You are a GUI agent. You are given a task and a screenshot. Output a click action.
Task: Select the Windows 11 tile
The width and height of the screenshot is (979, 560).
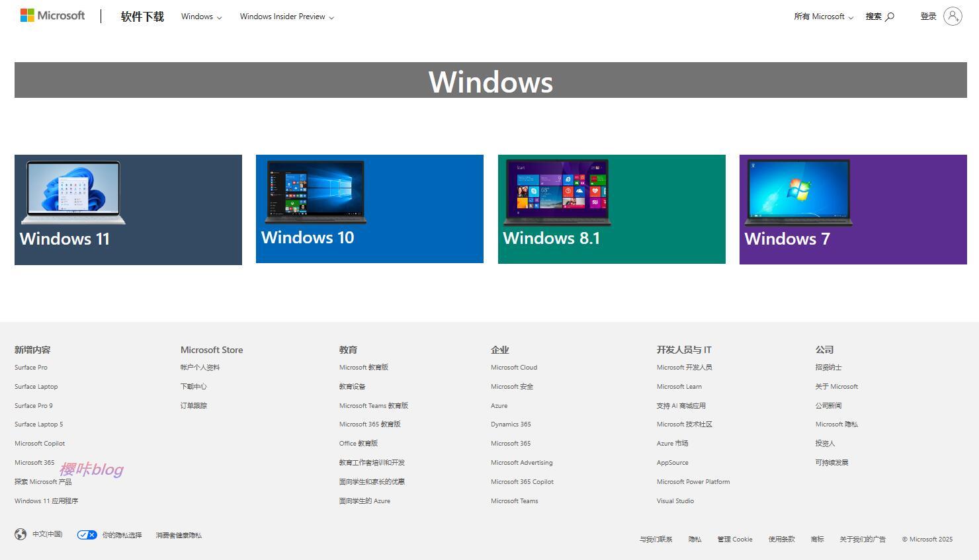point(128,210)
